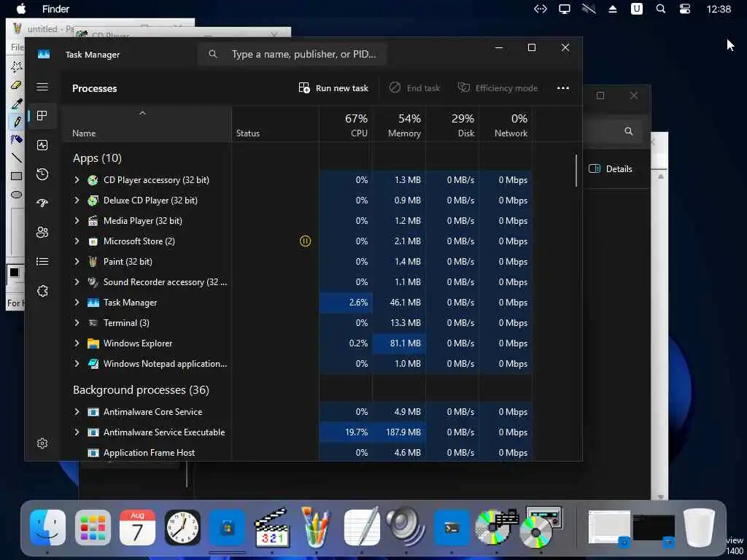Open the Startup apps page icon

click(x=42, y=203)
